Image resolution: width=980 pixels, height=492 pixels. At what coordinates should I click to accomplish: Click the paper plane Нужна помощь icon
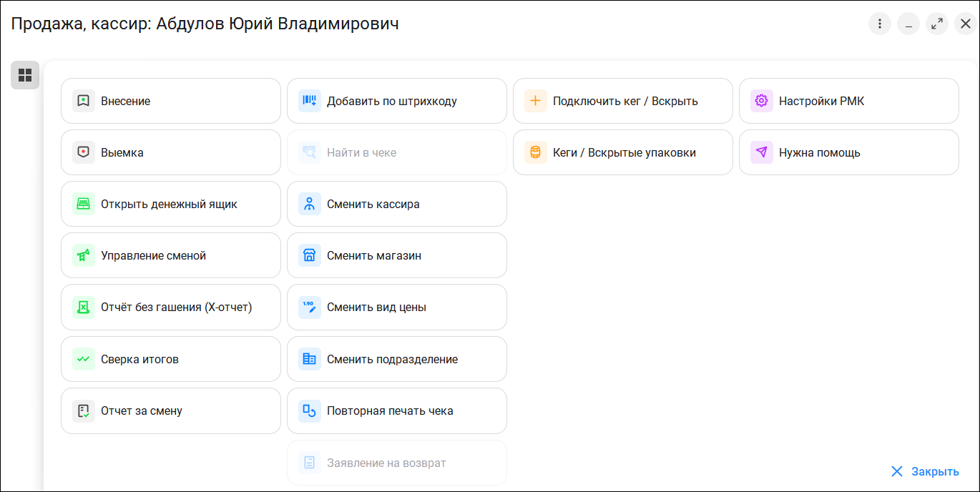[762, 152]
